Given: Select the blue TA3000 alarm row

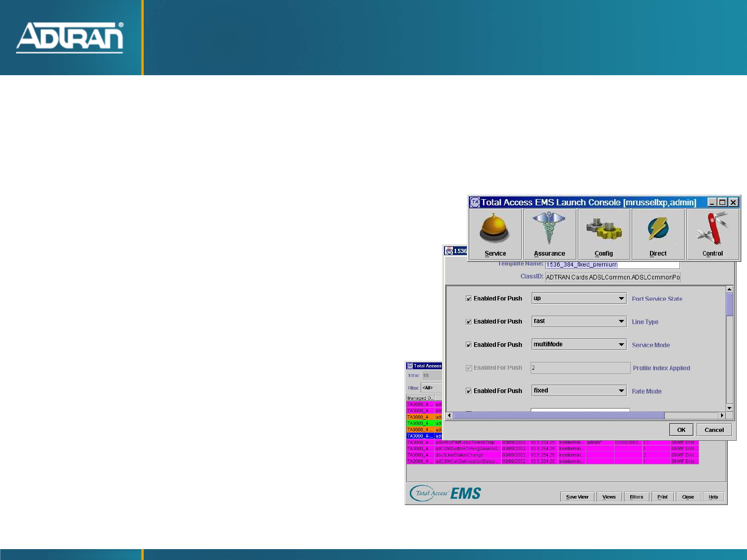Looking at the screenshot, I should [424, 436].
